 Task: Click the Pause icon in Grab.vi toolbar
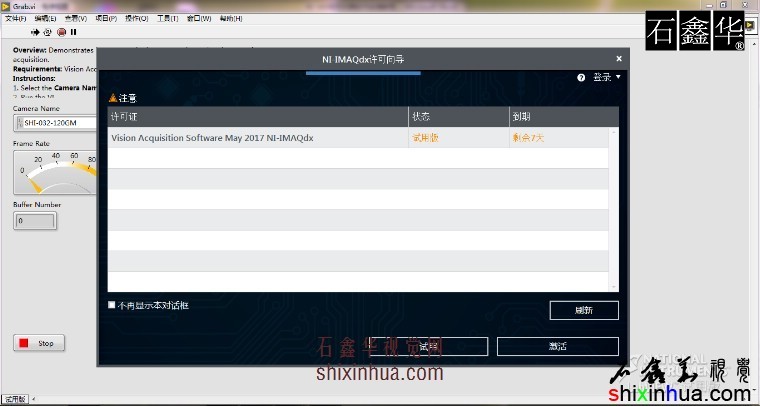click(74, 32)
